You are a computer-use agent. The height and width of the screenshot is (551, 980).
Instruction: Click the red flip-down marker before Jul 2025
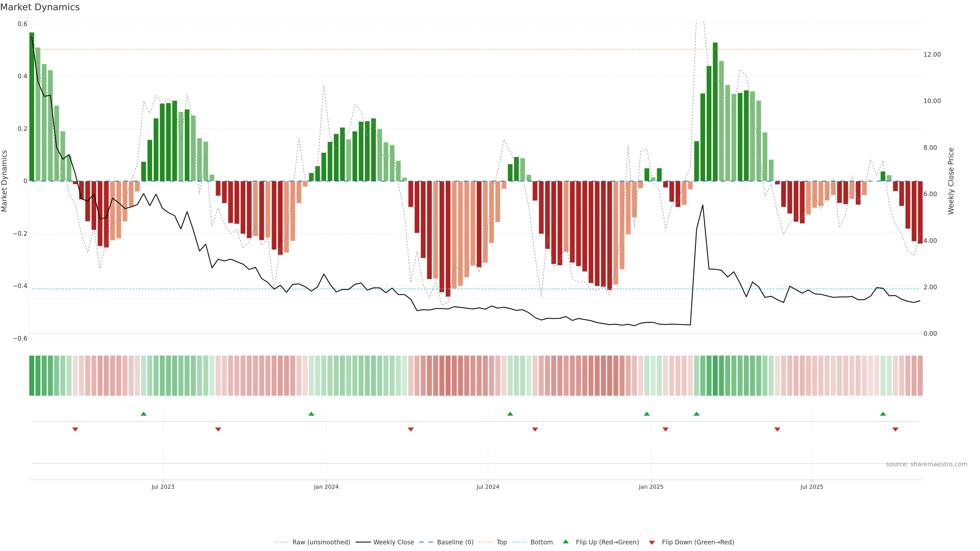click(777, 429)
